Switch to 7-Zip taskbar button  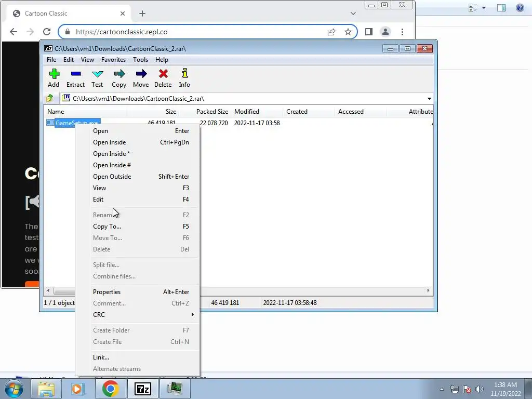pos(142,389)
